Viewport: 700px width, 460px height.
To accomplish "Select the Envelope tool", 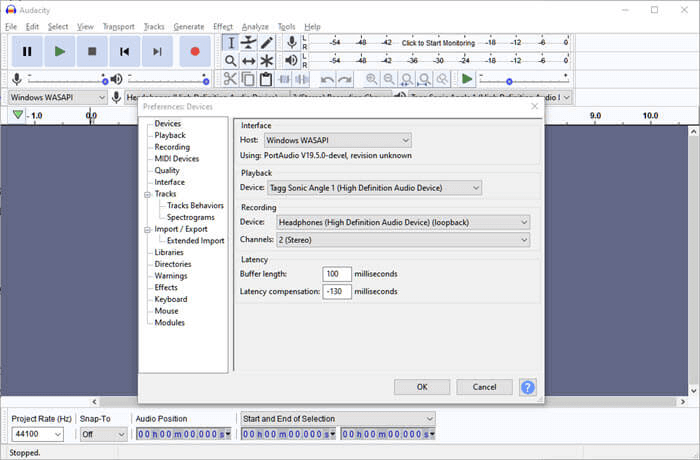I will [248, 42].
